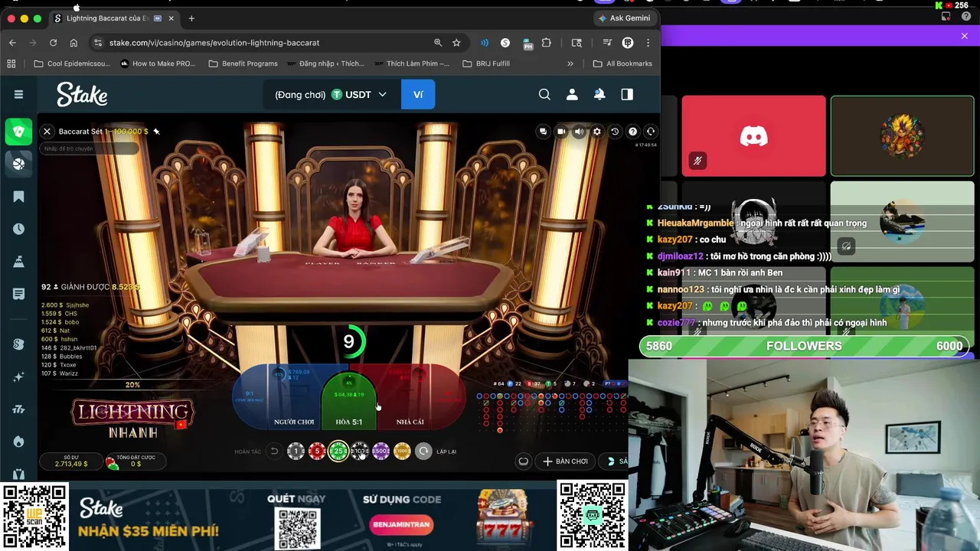Select the green casino sidebar icon
980x551 pixels.
click(x=18, y=131)
